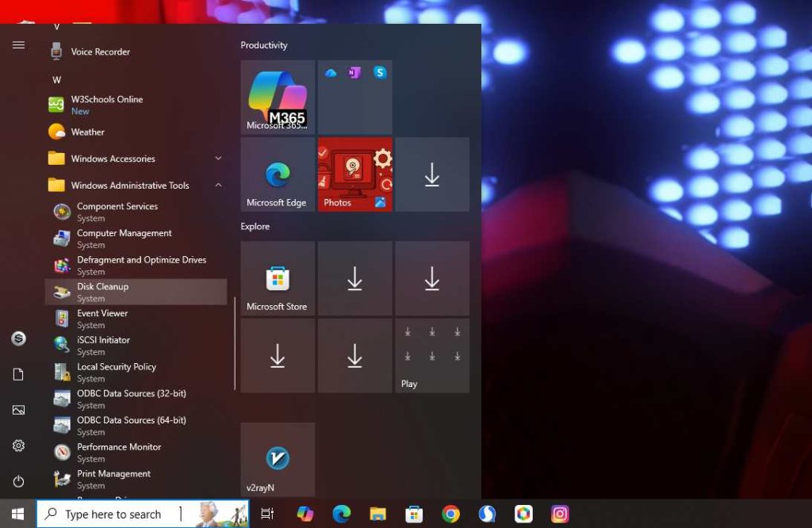Open Task View on taskbar
This screenshot has width=812, height=528.
click(267, 514)
